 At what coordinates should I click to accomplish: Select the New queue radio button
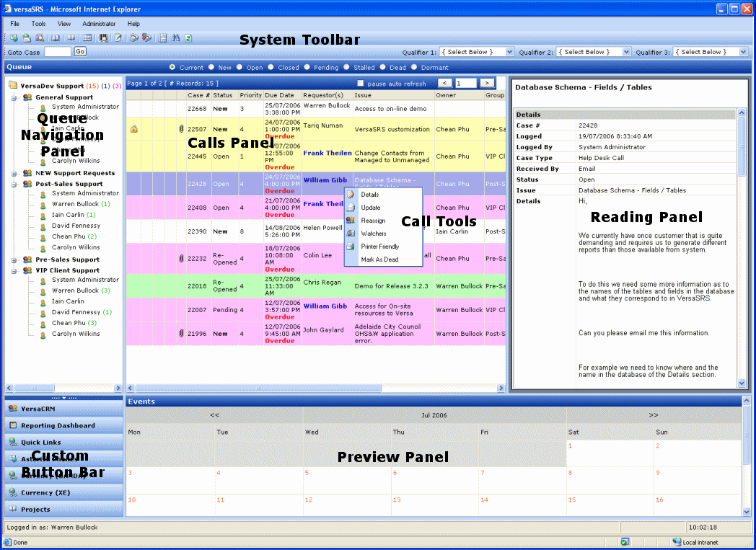coord(211,68)
